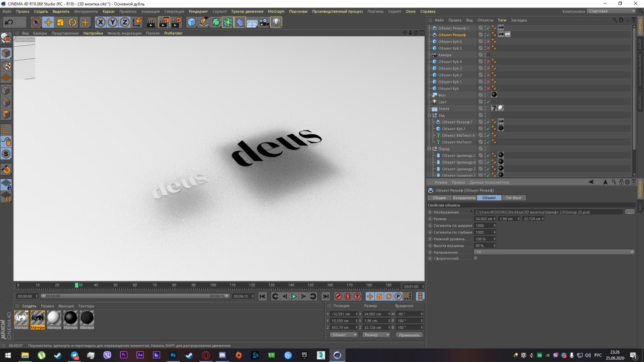The width and height of the screenshot is (644, 362).
Task: Switch to the Координаты tab
Action: coord(464,198)
